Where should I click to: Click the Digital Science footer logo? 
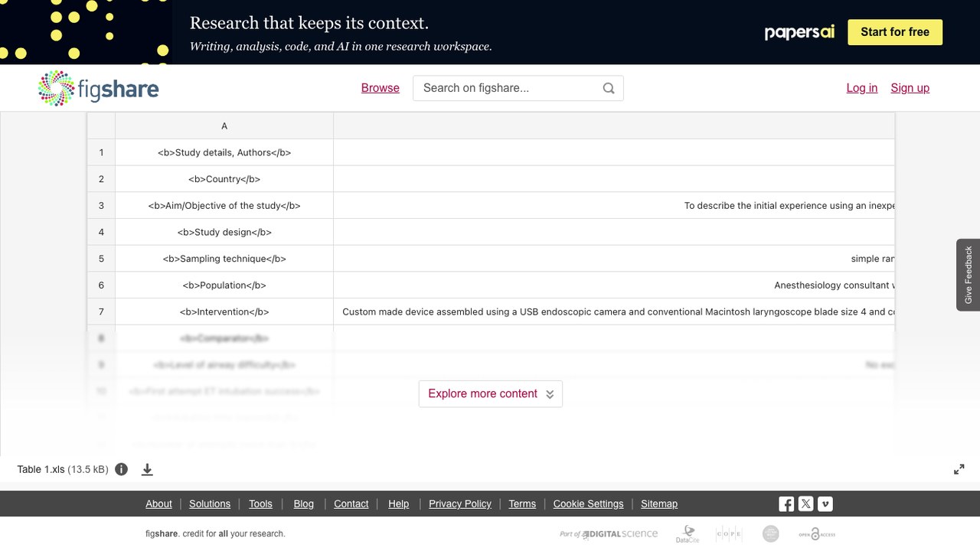coord(609,534)
